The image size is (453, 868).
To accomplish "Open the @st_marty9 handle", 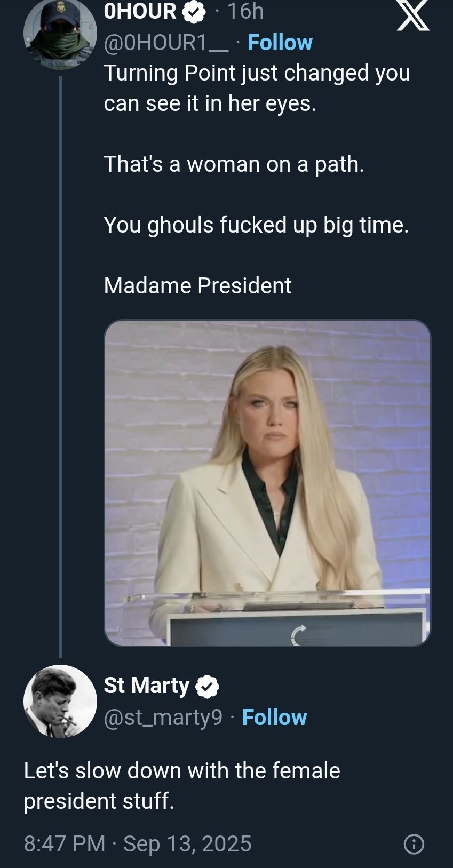I will (x=163, y=718).
